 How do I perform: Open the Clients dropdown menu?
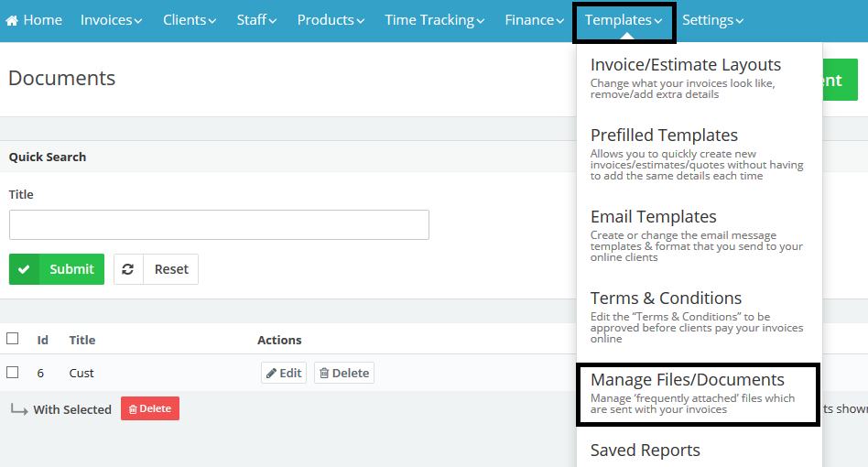(x=190, y=20)
